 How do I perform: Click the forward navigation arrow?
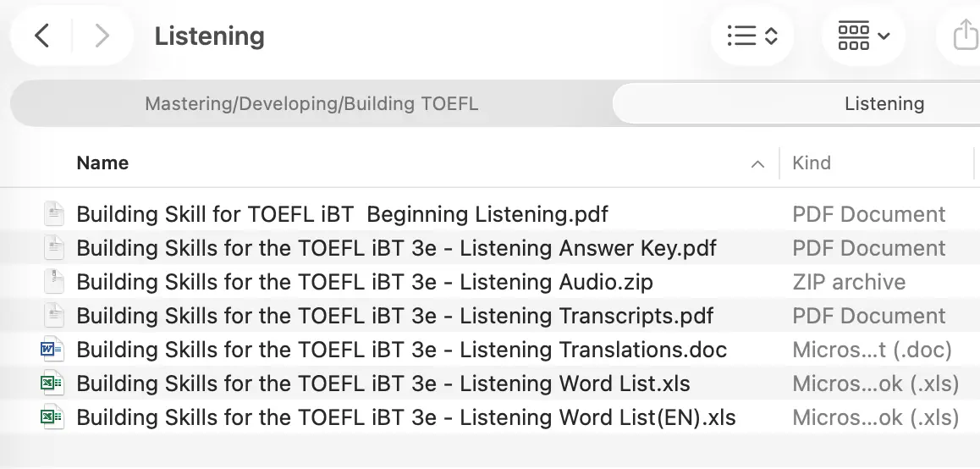(102, 36)
